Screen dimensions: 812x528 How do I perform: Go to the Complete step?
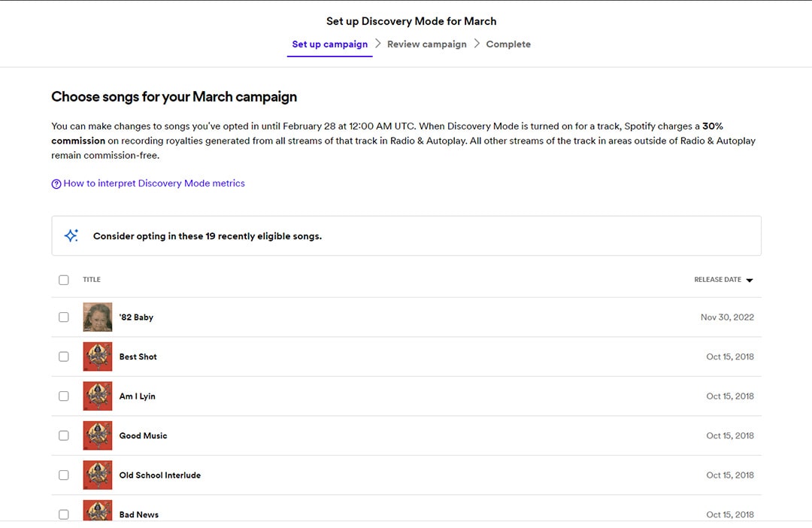point(508,44)
